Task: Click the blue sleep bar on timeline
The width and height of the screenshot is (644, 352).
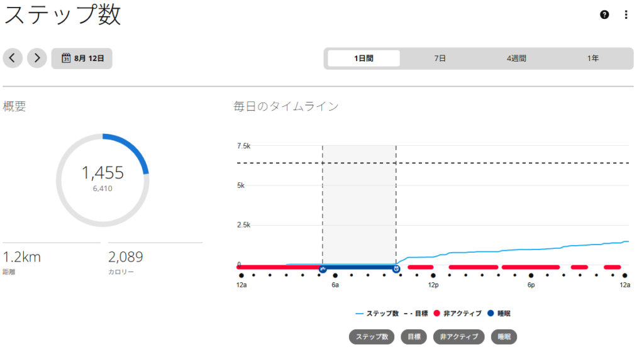Action: (x=359, y=268)
